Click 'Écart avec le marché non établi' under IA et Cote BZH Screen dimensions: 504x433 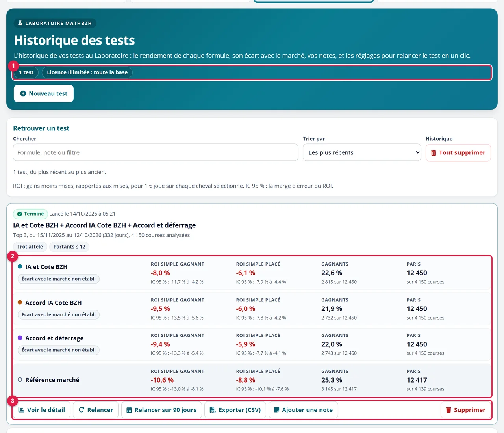pyautogui.click(x=59, y=279)
